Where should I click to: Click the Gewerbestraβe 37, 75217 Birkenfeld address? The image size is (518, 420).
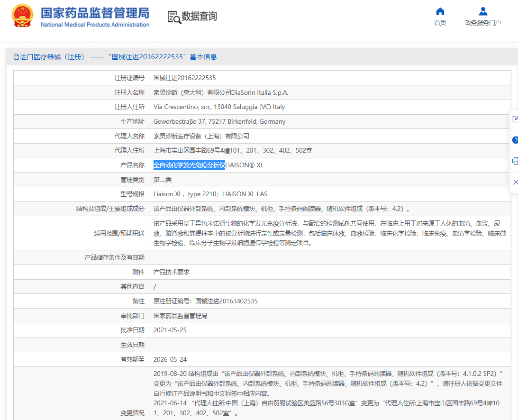(x=219, y=122)
